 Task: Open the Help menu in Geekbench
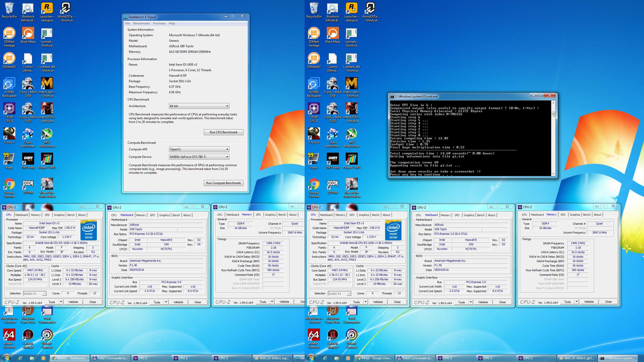click(172, 23)
